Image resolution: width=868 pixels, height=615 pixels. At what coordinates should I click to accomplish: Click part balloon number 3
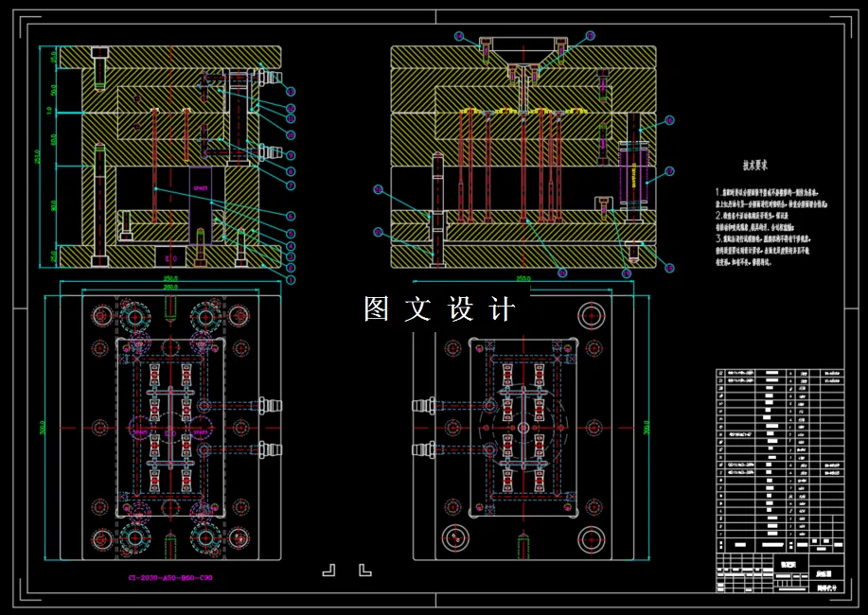[291, 257]
